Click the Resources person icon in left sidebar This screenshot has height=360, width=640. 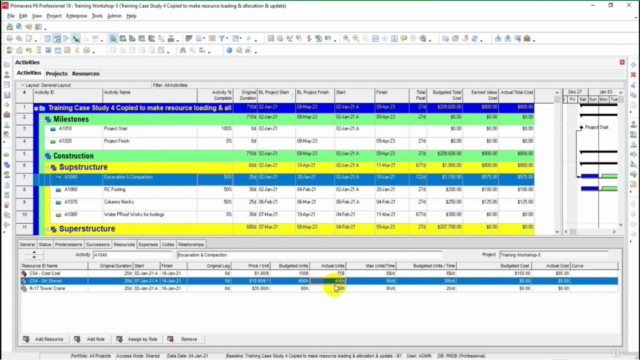(7, 75)
